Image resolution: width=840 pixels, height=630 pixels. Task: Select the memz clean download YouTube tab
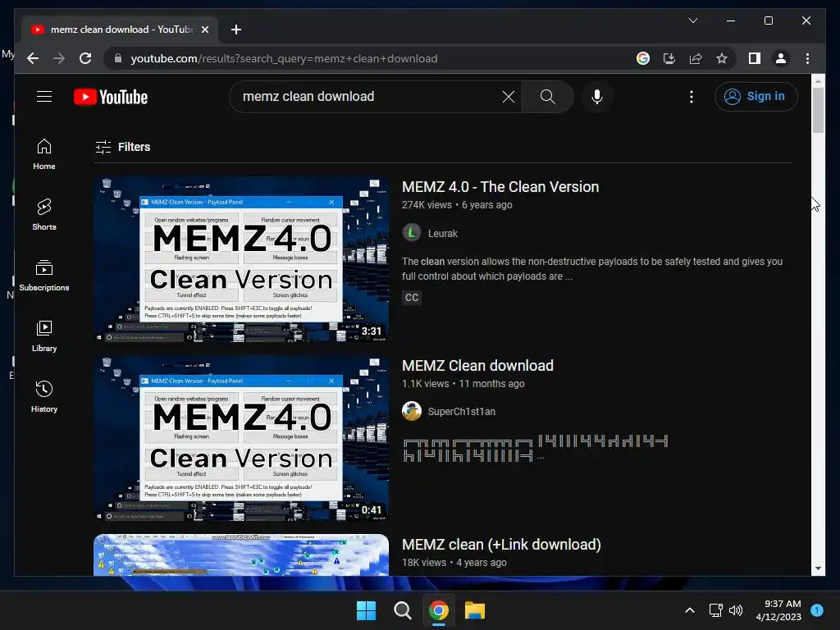(x=120, y=30)
